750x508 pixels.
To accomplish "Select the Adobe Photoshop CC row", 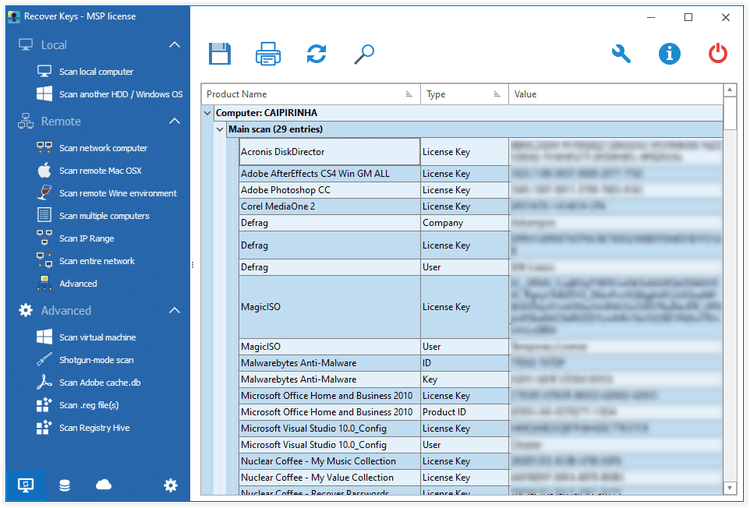I will [329, 189].
